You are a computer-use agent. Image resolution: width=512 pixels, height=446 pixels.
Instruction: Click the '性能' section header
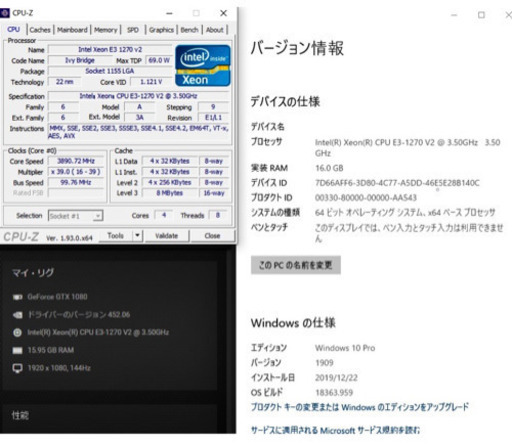tap(20, 416)
